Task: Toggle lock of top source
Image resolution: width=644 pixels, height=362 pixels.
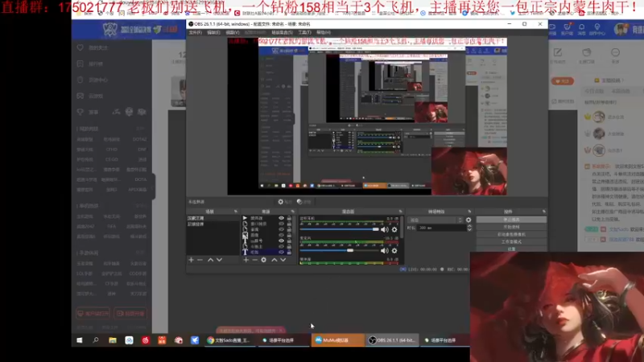Action: pos(289,218)
